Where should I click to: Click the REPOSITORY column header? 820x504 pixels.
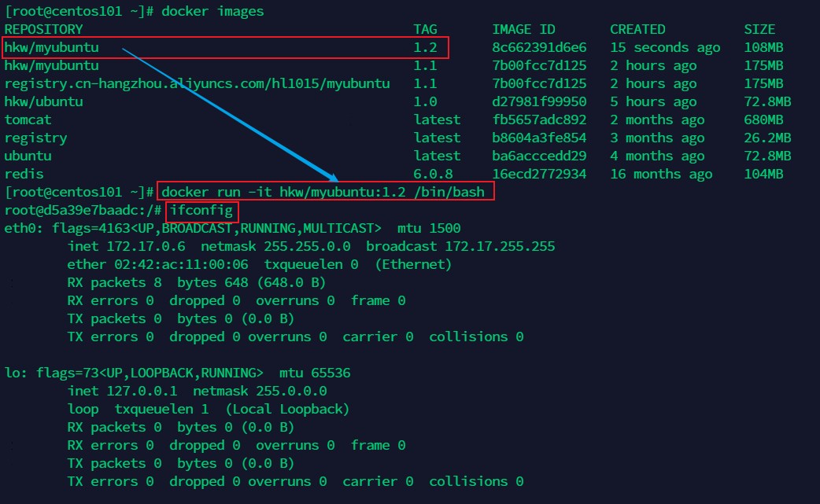tap(43, 29)
